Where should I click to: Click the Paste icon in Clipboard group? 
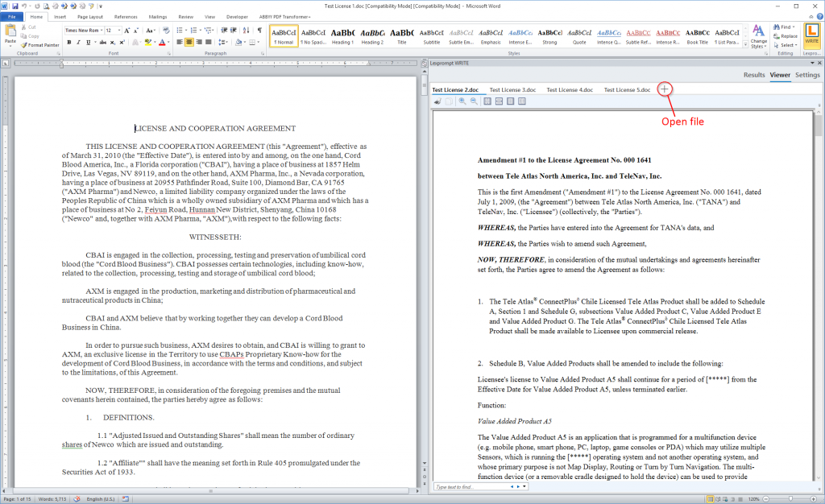[10, 31]
